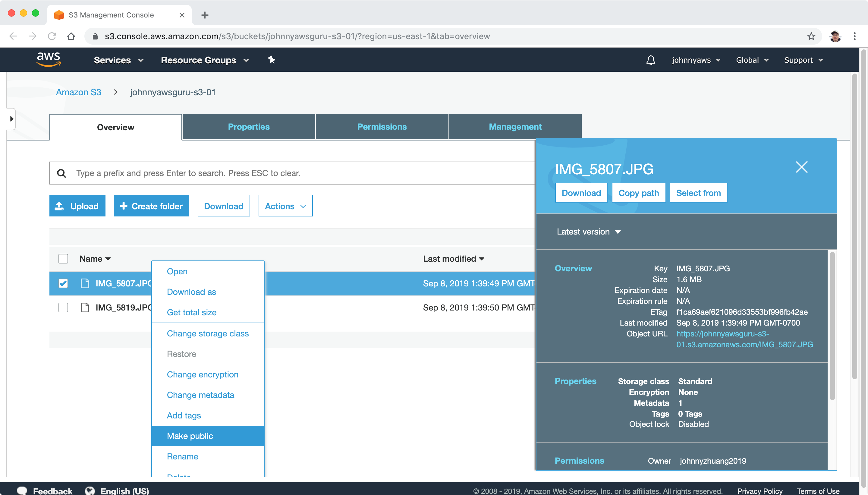The image size is (868, 495).
Task: Click the search magnifier icon
Action: point(61,173)
